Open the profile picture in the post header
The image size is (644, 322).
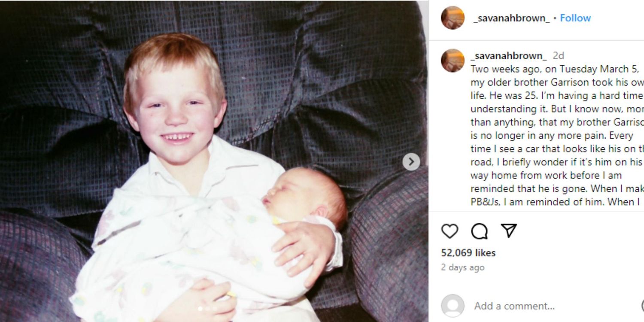pos(453,18)
